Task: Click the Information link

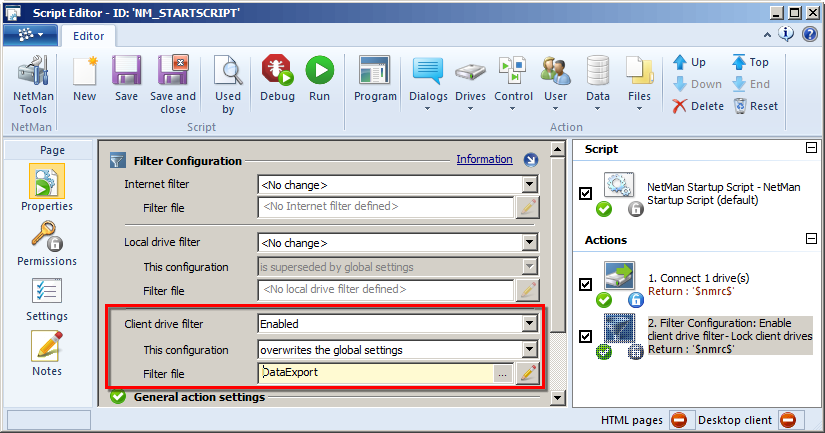Action: click(484, 159)
